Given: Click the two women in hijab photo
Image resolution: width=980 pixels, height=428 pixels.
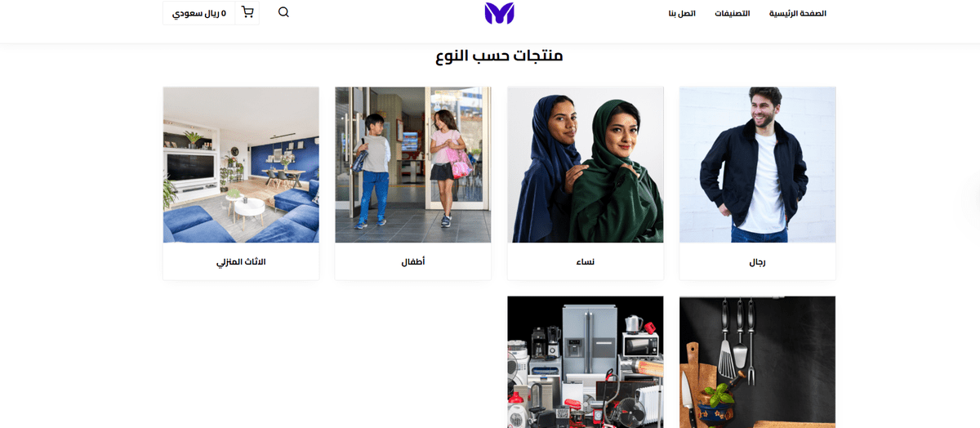Looking at the screenshot, I should pos(586,165).
